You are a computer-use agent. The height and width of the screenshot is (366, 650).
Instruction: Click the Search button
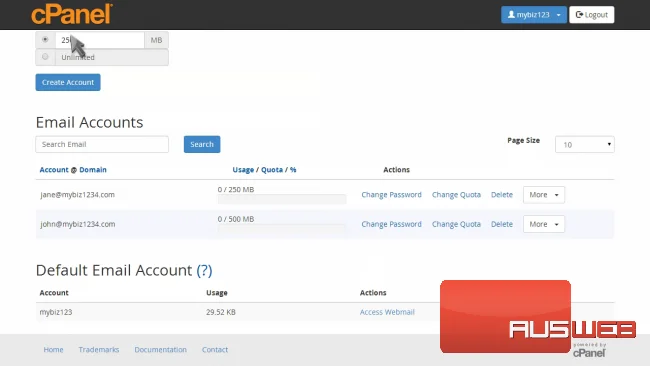(x=202, y=144)
